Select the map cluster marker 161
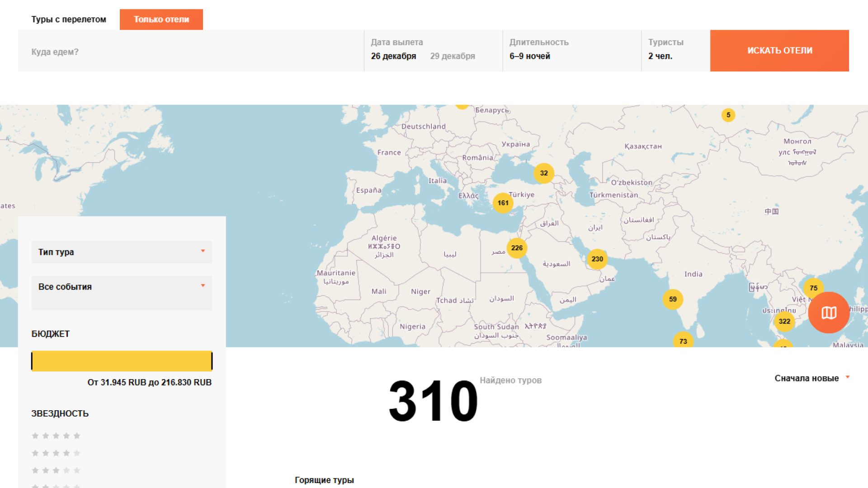 [x=503, y=203]
